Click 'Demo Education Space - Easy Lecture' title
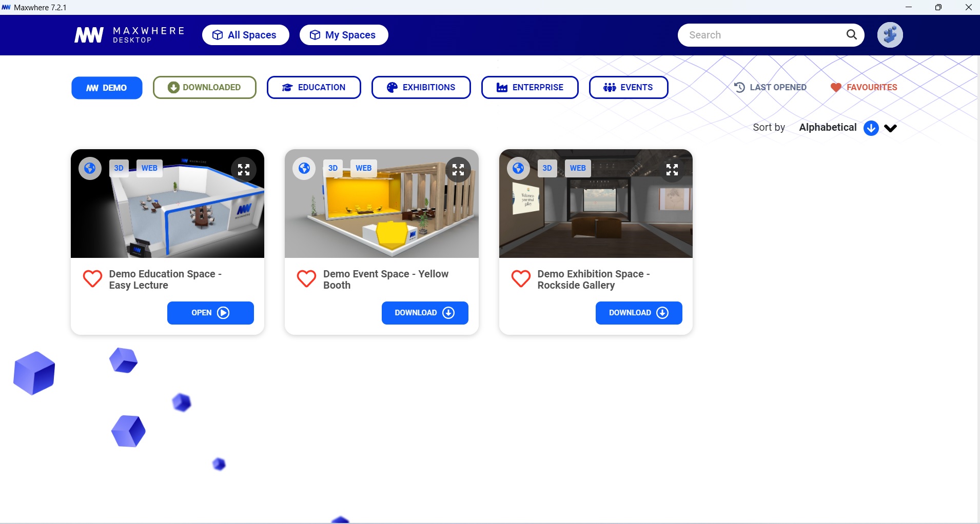This screenshot has width=980, height=524. tap(165, 279)
